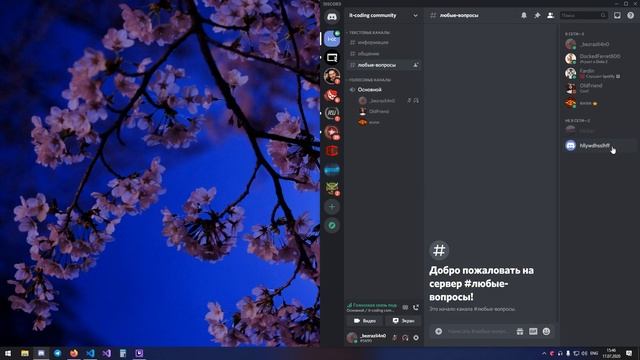640x360 pixels.
Task: Click the Add a Server plus icon
Action: pyautogui.click(x=332, y=207)
